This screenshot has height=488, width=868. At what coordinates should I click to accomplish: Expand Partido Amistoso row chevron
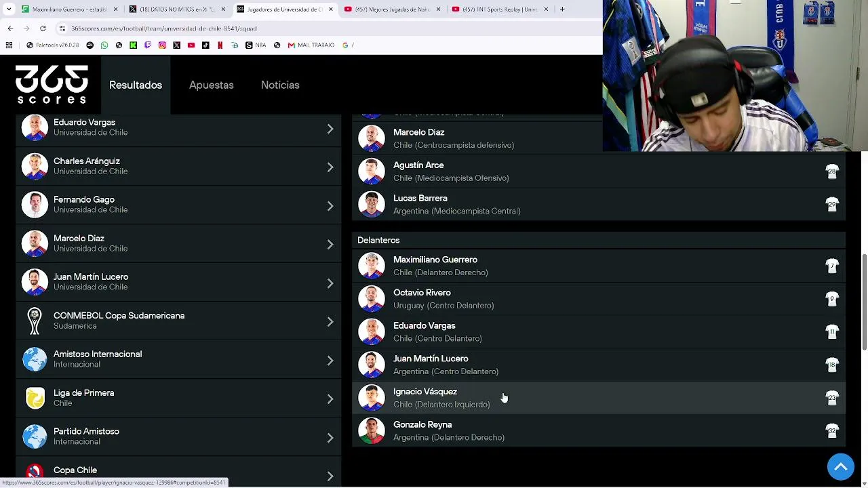pos(330,437)
